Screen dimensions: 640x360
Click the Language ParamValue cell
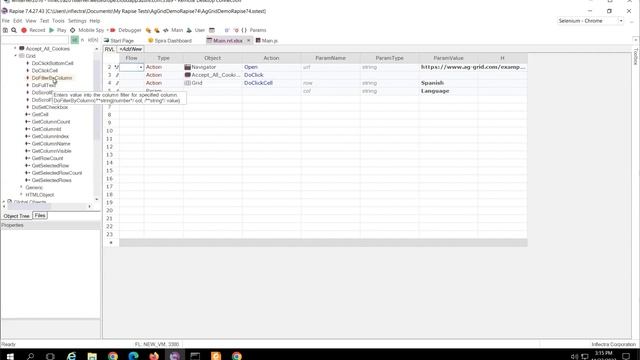click(449, 91)
